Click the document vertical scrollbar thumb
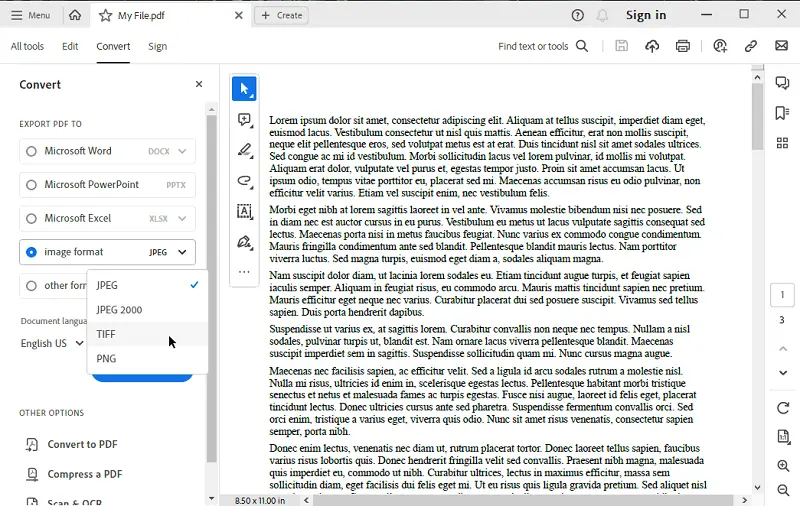This screenshot has height=506, width=800. click(757, 116)
